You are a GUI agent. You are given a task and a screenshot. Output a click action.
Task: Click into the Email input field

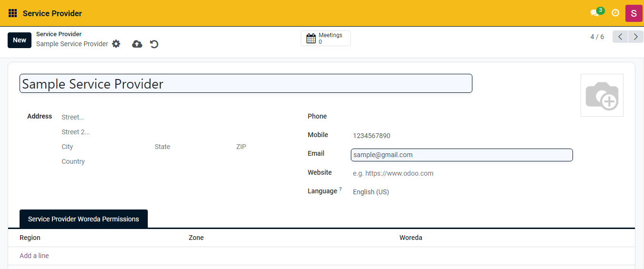(461, 155)
